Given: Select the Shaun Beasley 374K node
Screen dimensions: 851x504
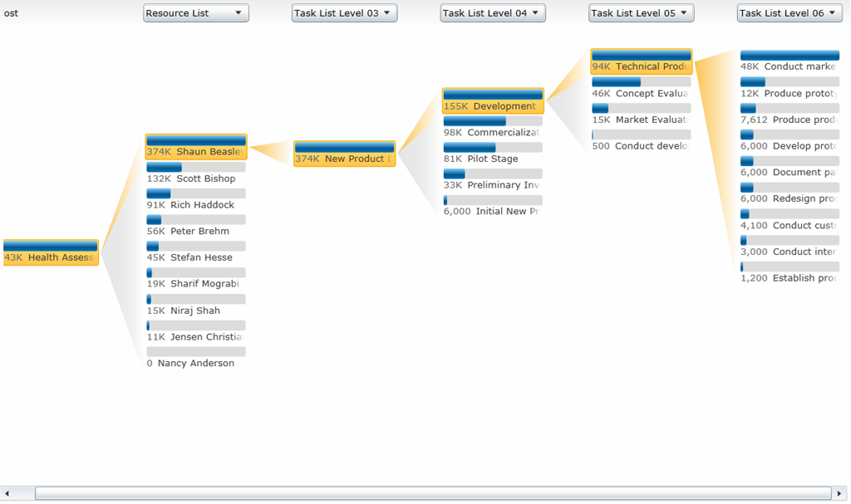Looking at the screenshot, I should tap(196, 146).
